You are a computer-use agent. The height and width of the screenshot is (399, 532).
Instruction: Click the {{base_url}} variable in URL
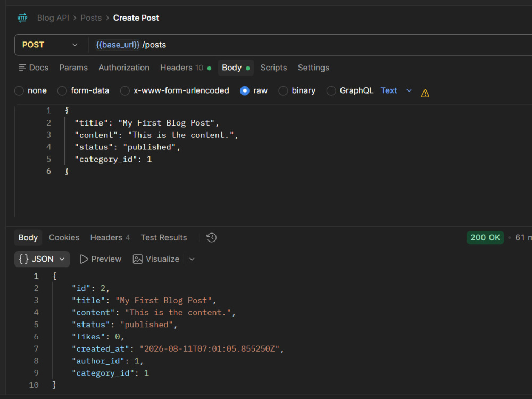[x=118, y=45]
